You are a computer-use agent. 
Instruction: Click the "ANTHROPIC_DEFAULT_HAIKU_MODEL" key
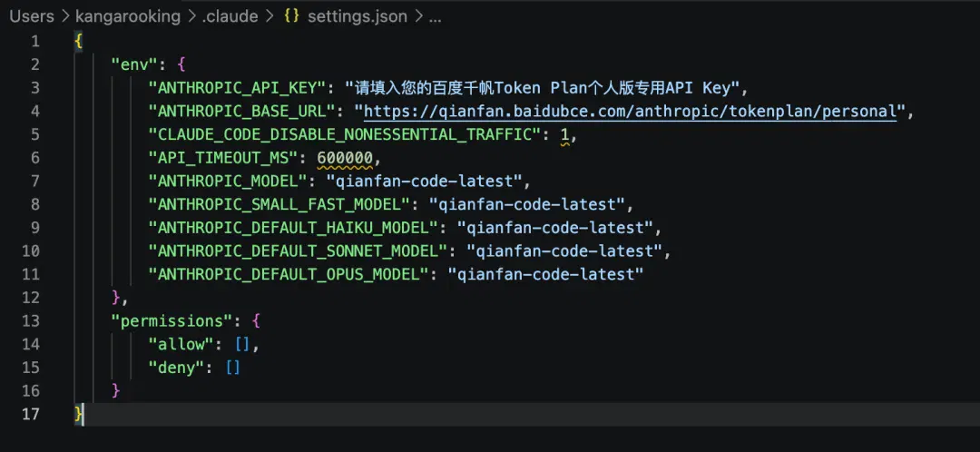point(293,228)
